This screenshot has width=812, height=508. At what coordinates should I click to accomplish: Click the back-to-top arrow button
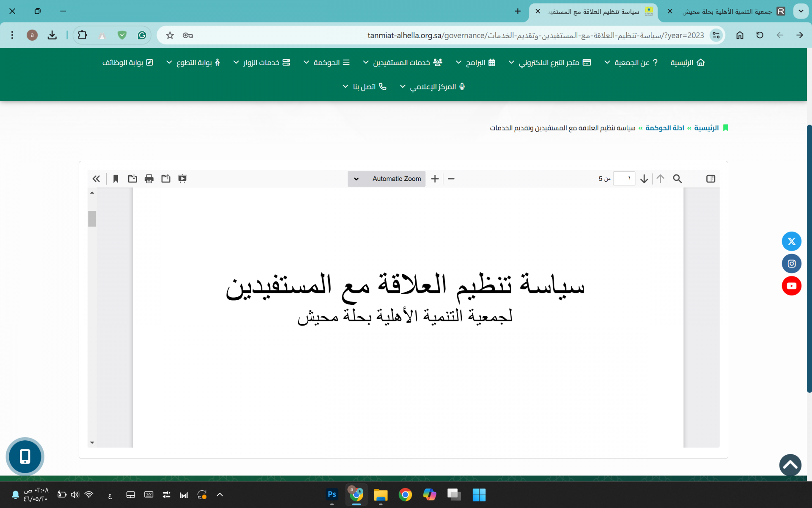(x=790, y=465)
